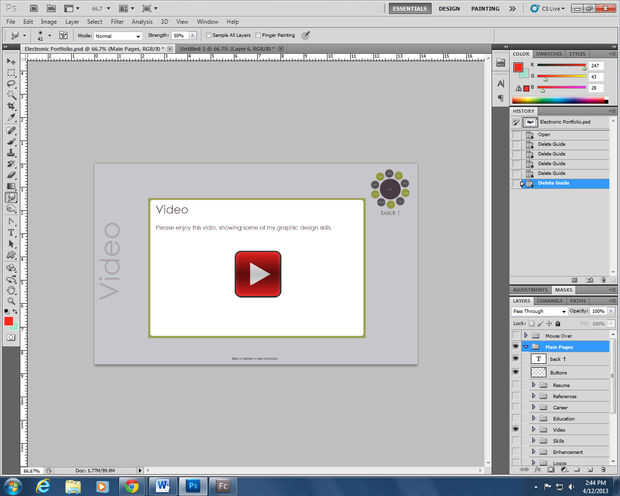The image size is (620, 496).
Task: Select the Open step in History panel
Action: tap(544, 133)
